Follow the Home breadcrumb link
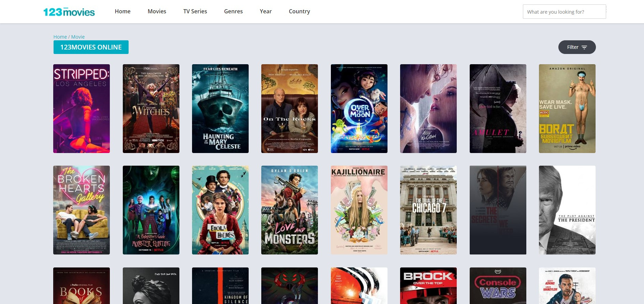644x304 pixels. [x=60, y=37]
